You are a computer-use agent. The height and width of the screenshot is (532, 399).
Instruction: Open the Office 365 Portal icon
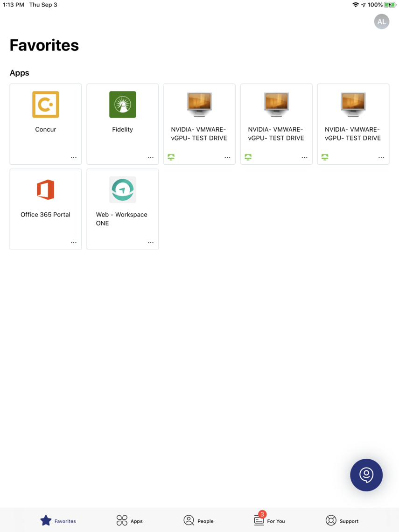click(x=45, y=189)
